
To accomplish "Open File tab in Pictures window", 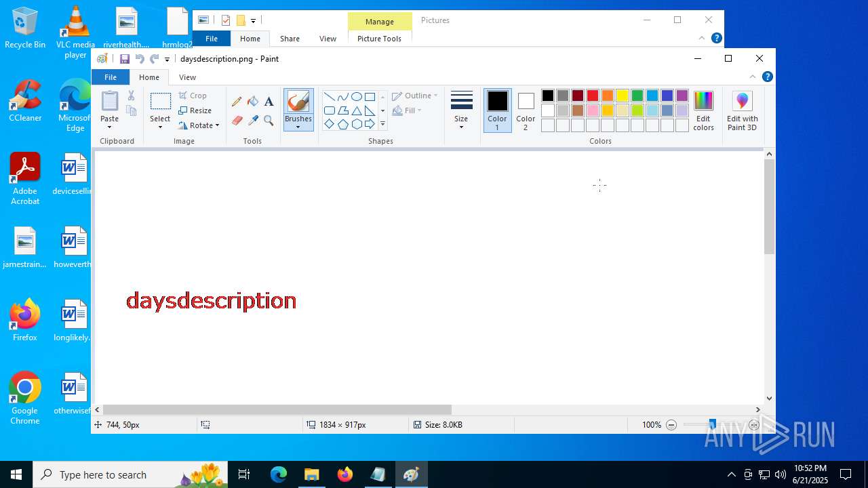I will (x=212, y=39).
